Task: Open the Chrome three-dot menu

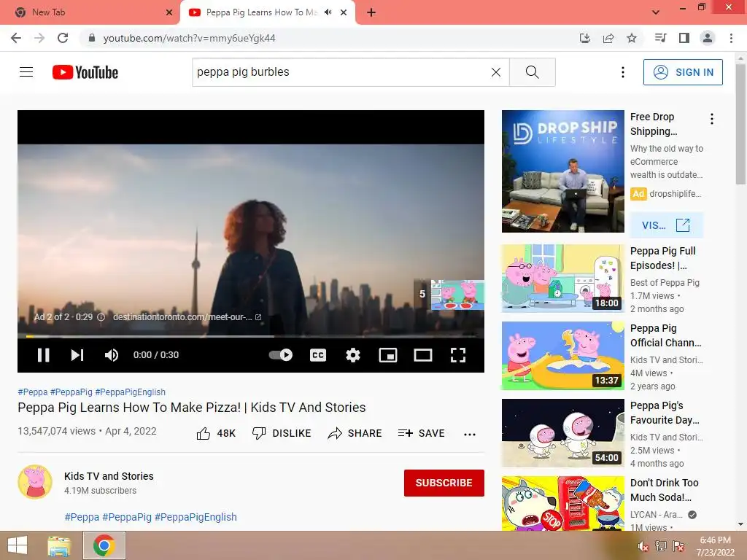Action: click(x=731, y=38)
